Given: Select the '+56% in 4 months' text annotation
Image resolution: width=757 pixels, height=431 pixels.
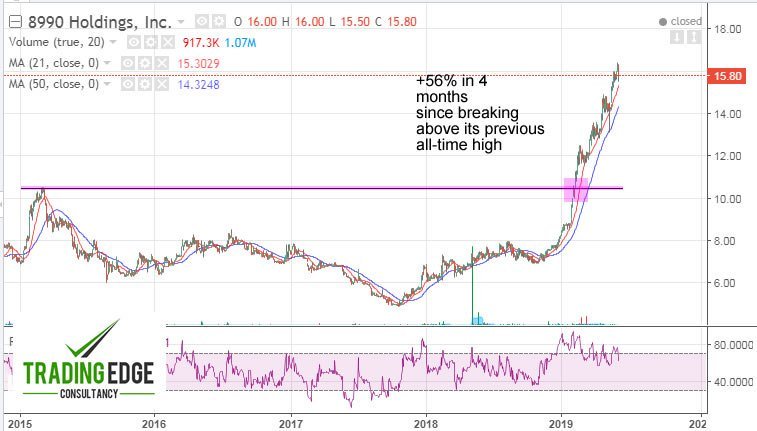Looking at the screenshot, I should point(480,112).
